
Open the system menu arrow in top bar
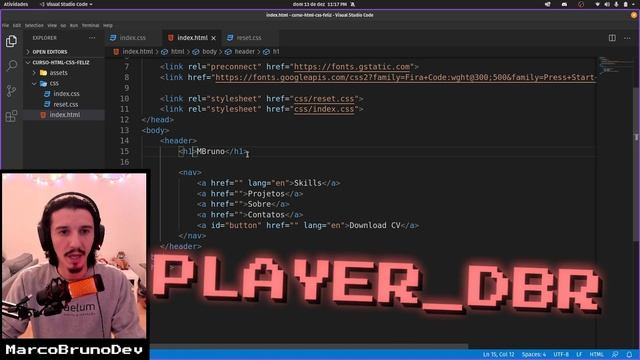pos(634,4)
